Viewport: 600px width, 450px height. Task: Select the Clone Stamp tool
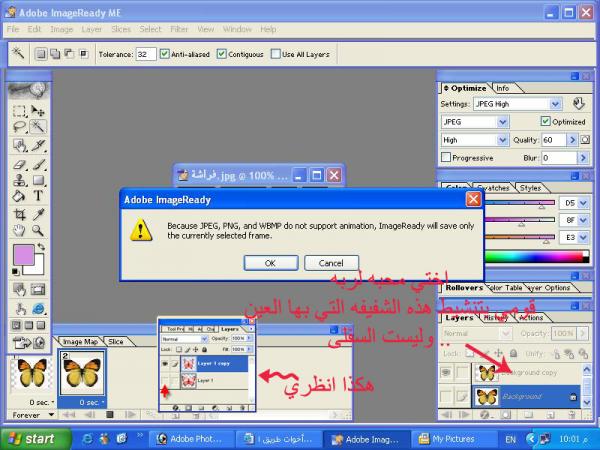20,180
